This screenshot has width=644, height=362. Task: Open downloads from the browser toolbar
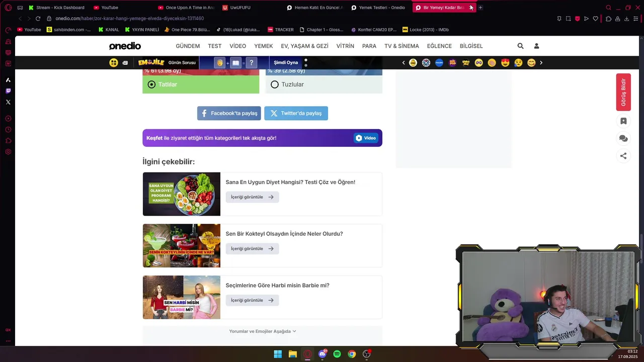(626, 19)
